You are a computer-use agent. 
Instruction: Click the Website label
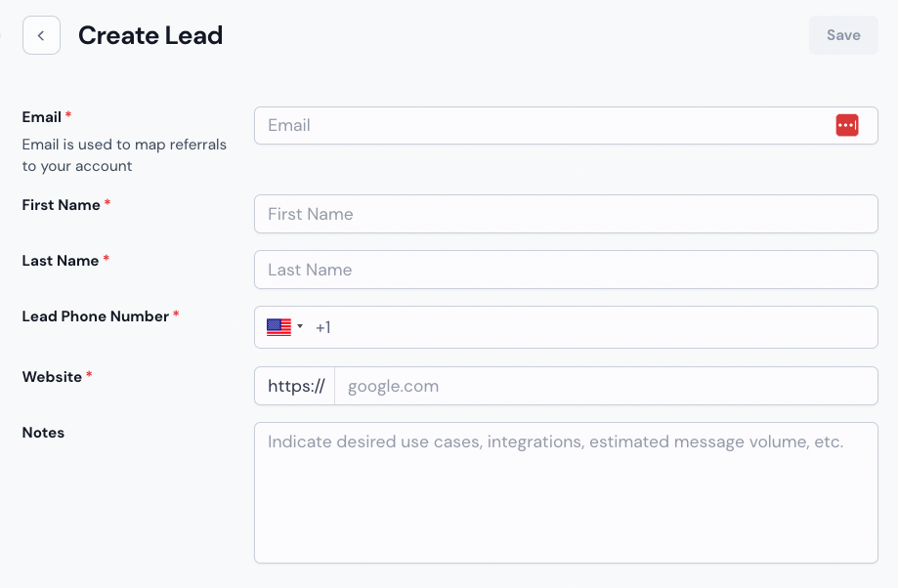pos(52,377)
